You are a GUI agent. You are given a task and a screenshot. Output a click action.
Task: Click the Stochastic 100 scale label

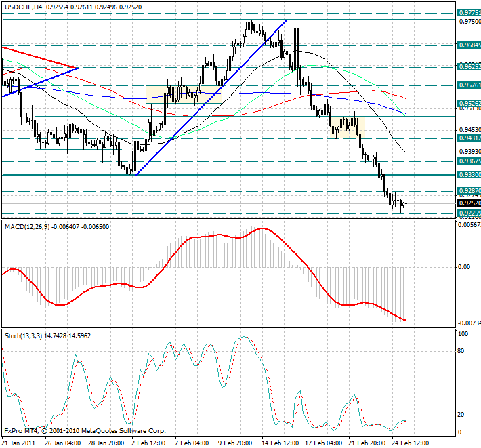click(463, 334)
